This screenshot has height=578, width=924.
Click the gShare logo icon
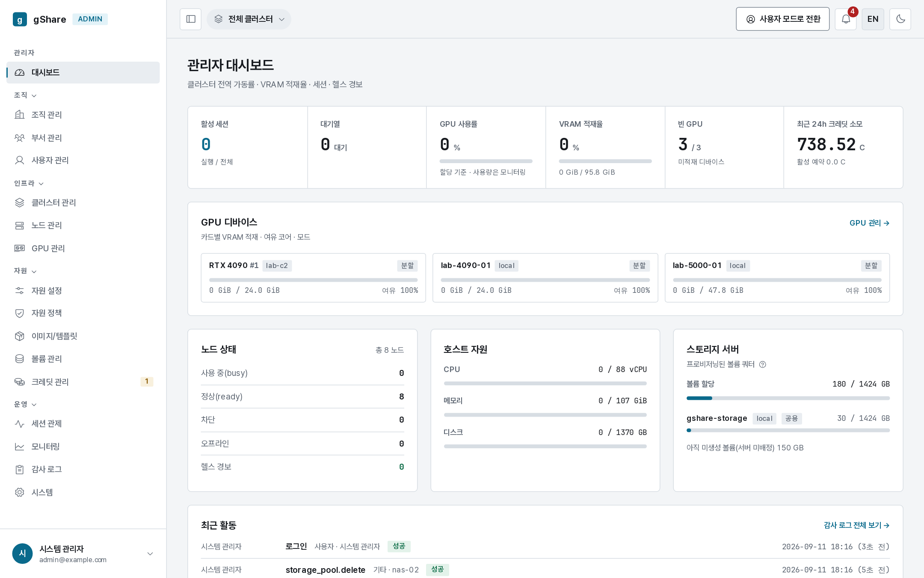point(20,19)
